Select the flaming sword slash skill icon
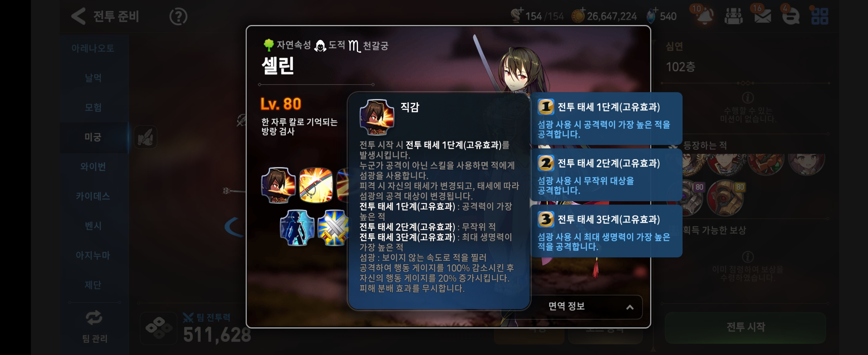The width and height of the screenshot is (868, 355). pos(316,185)
